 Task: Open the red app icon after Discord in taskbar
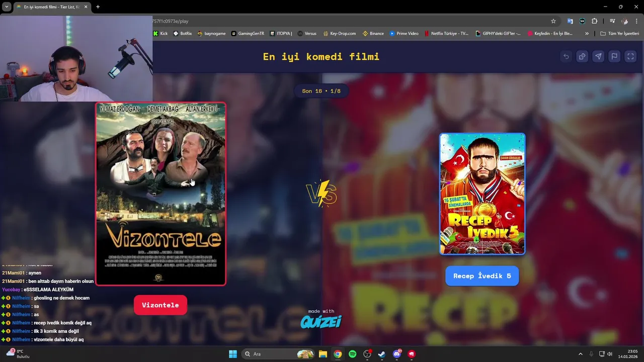[412, 354]
